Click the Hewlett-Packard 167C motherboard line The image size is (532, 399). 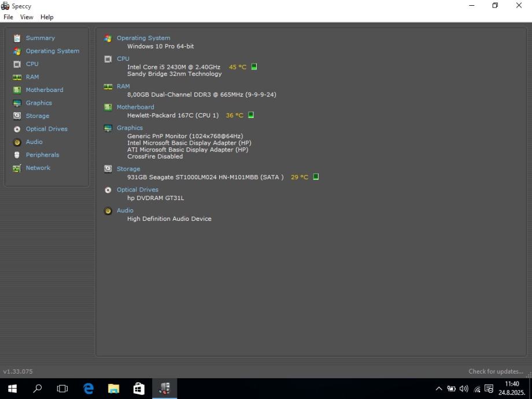(173, 115)
